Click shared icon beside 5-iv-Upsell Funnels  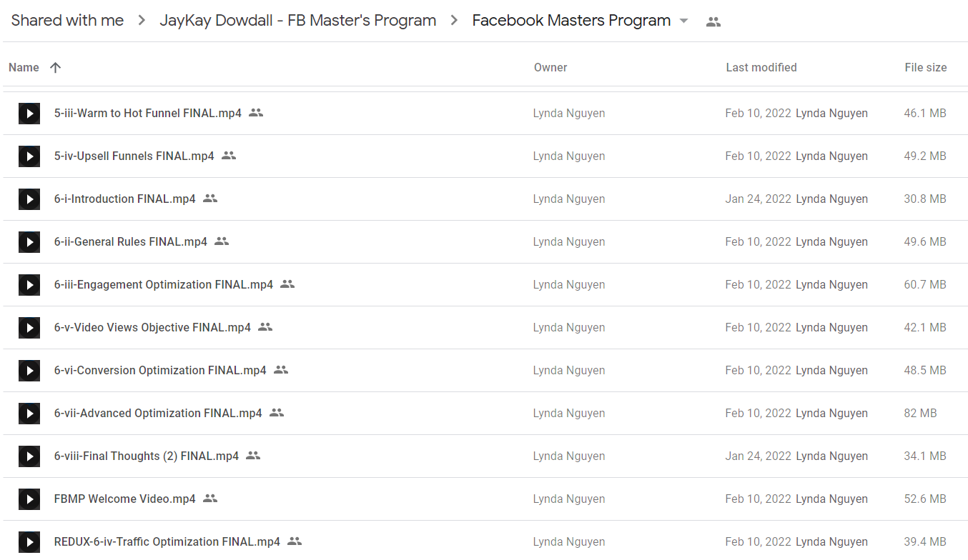pos(229,156)
